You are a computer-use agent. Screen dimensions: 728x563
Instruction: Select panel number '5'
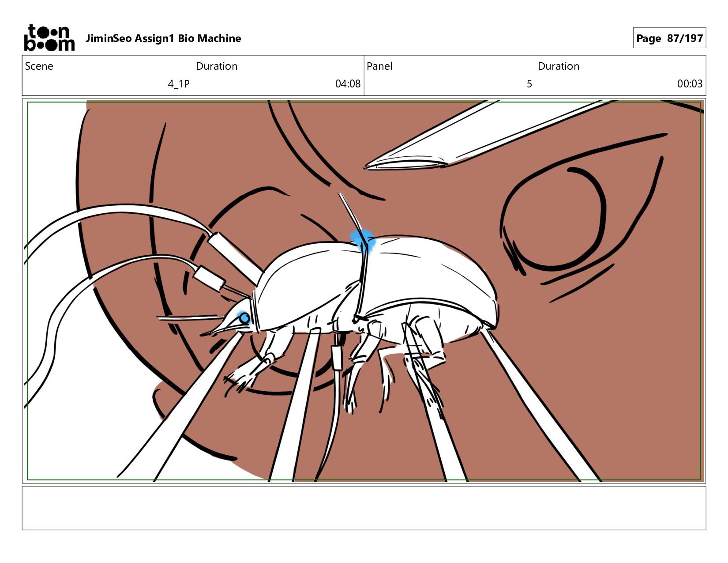[x=529, y=84]
